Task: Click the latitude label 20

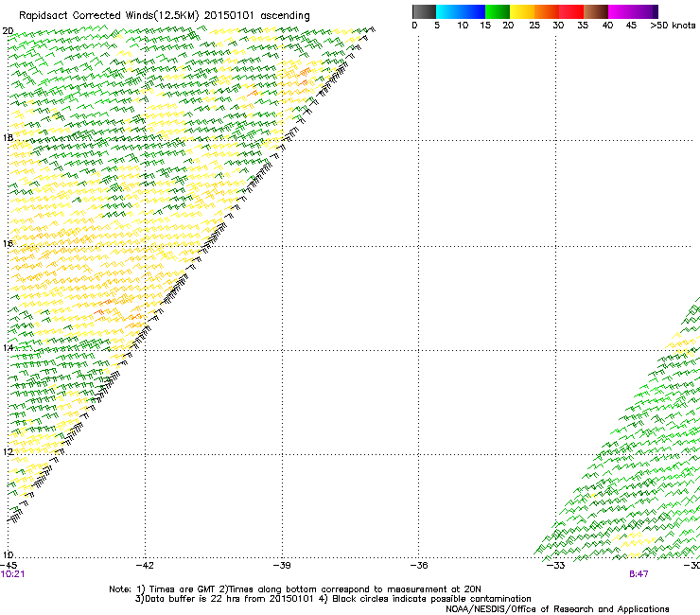Action: [x=8, y=31]
